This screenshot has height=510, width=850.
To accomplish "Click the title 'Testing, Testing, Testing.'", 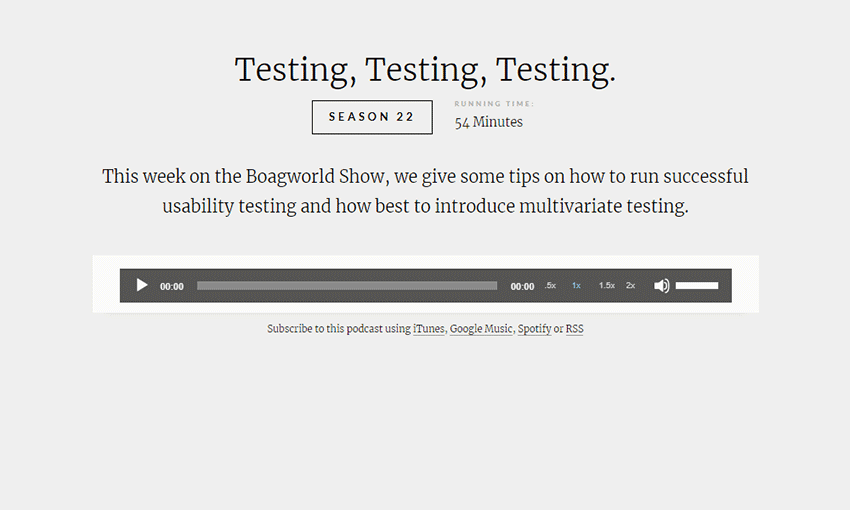I will point(425,70).
